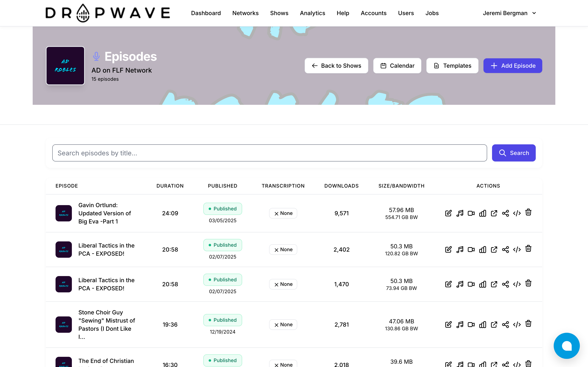Click external link icon for 1,470-download episode
This screenshot has width=588, height=367.
point(494,284)
